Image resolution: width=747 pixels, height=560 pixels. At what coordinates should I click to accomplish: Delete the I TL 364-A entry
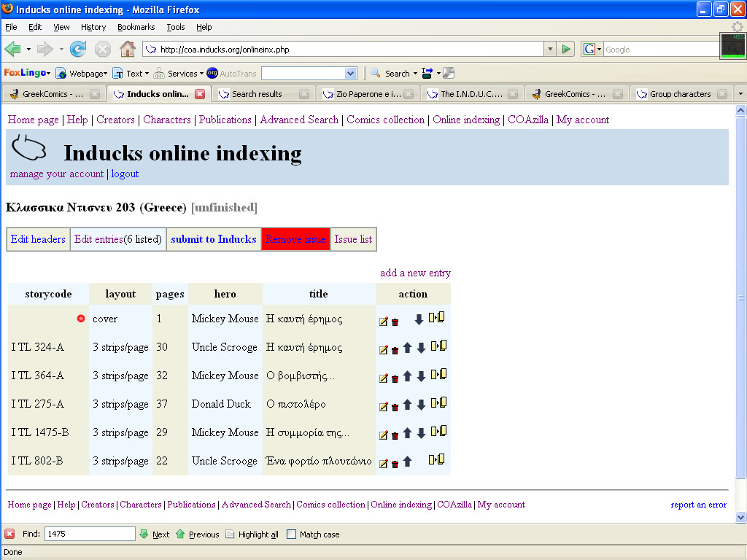395,378
